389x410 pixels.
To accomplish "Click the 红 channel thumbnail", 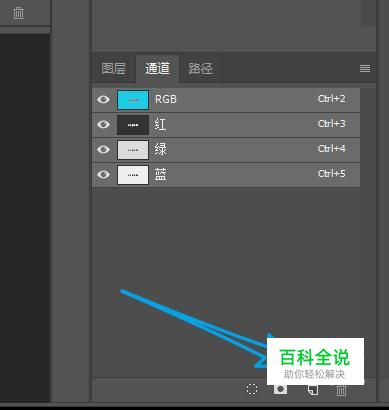I will coord(133,125).
